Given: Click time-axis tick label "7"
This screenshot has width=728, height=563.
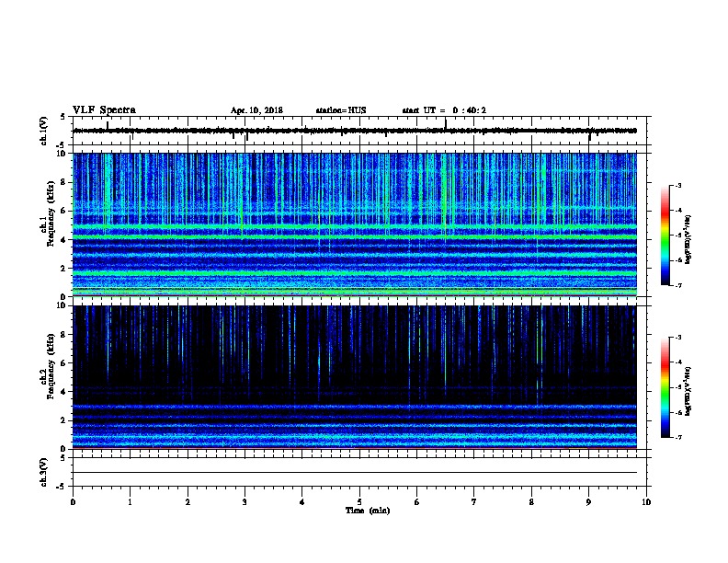Looking at the screenshot, I should pyautogui.click(x=474, y=502).
